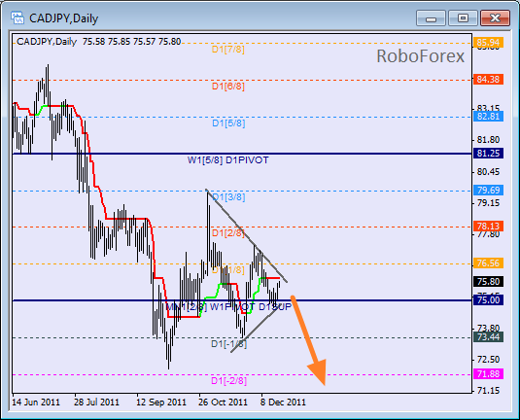This screenshot has width=520, height=420.
Task: Click the orange downward forecast arrow
Action: (310, 340)
